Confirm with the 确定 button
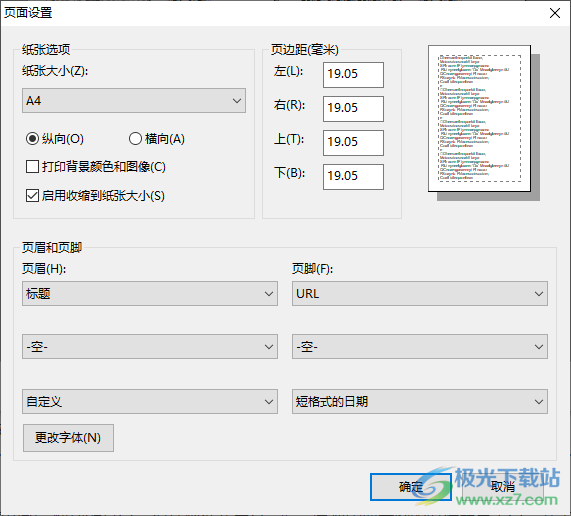The width and height of the screenshot is (571, 516). [411, 487]
